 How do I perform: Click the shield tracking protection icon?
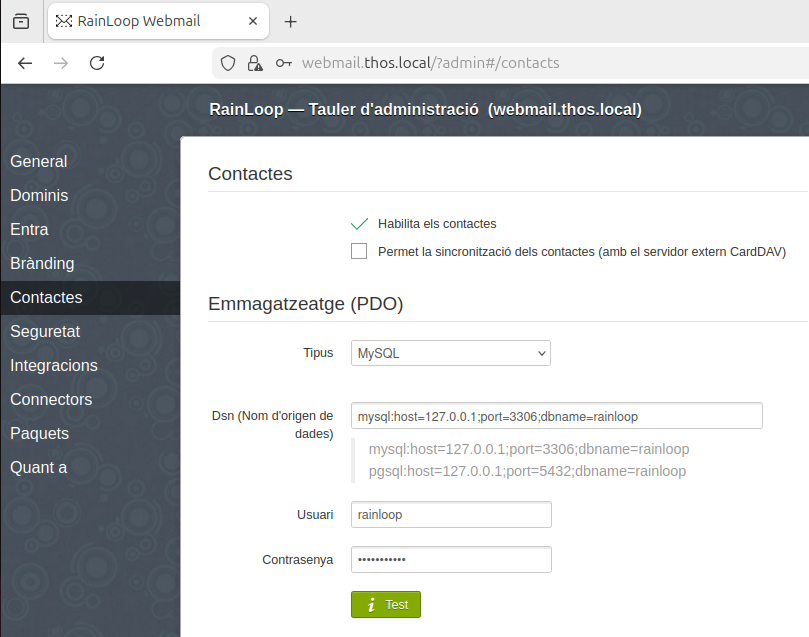228,63
